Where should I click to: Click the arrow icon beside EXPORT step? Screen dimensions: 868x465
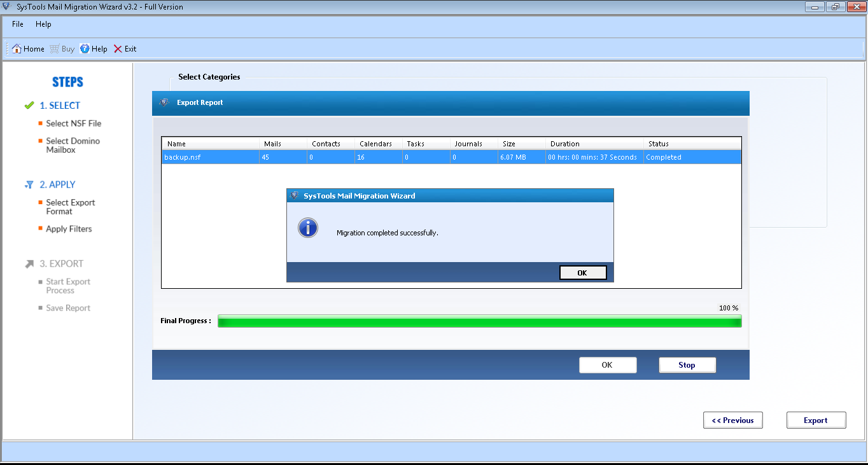(x=29, y=263)
